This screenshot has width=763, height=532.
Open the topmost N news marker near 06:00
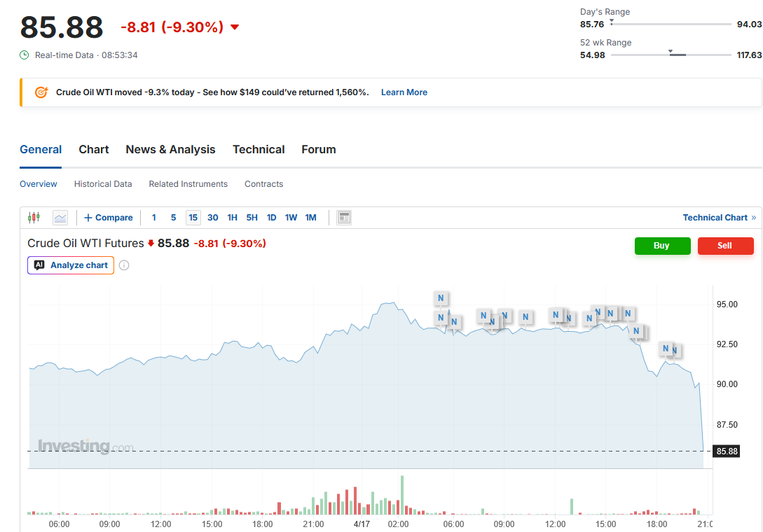[441, 298]
